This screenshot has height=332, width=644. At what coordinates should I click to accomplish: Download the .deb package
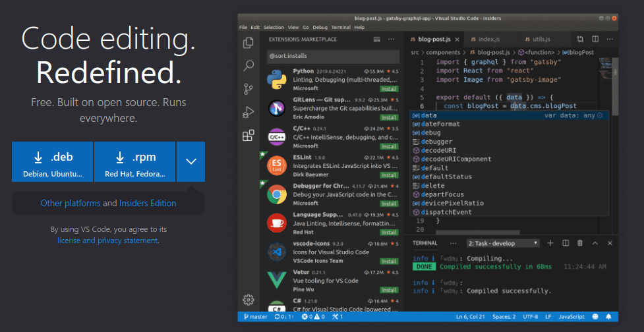(x=53, y=161)
